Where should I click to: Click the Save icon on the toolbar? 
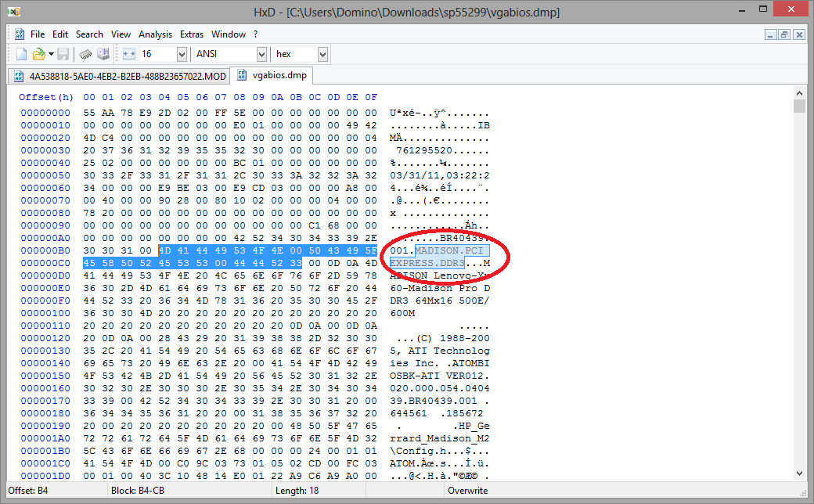(x=63, y=53)
